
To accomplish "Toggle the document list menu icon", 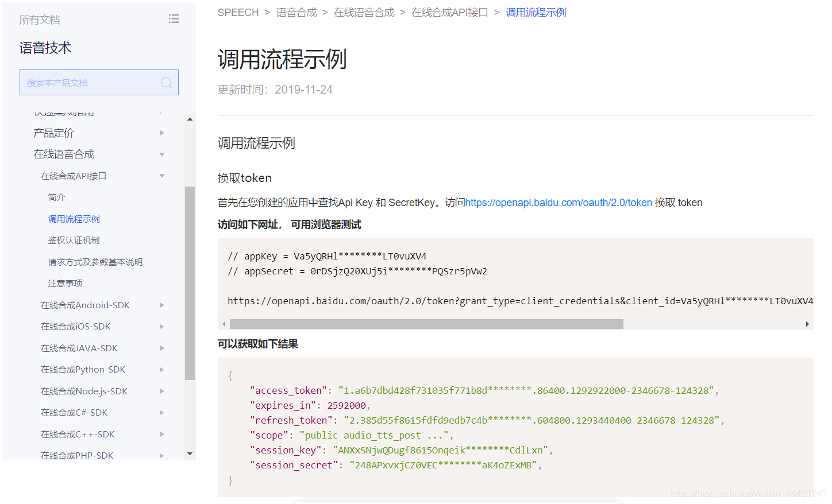I will (x=174, y=19).
